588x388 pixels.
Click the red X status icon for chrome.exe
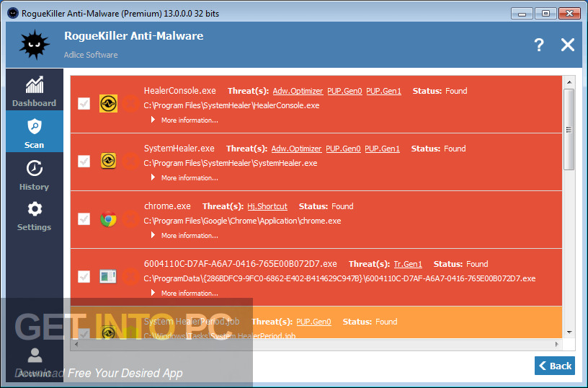[x=131, y=219]
